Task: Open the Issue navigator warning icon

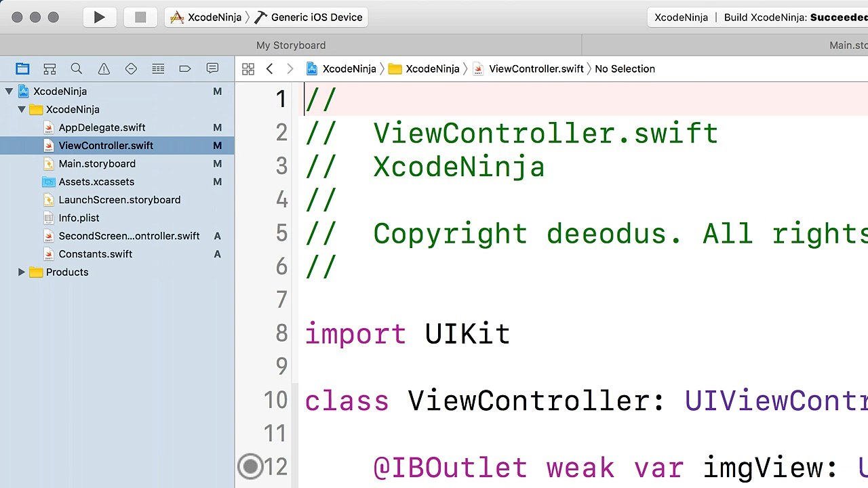Action: point(104,68)
